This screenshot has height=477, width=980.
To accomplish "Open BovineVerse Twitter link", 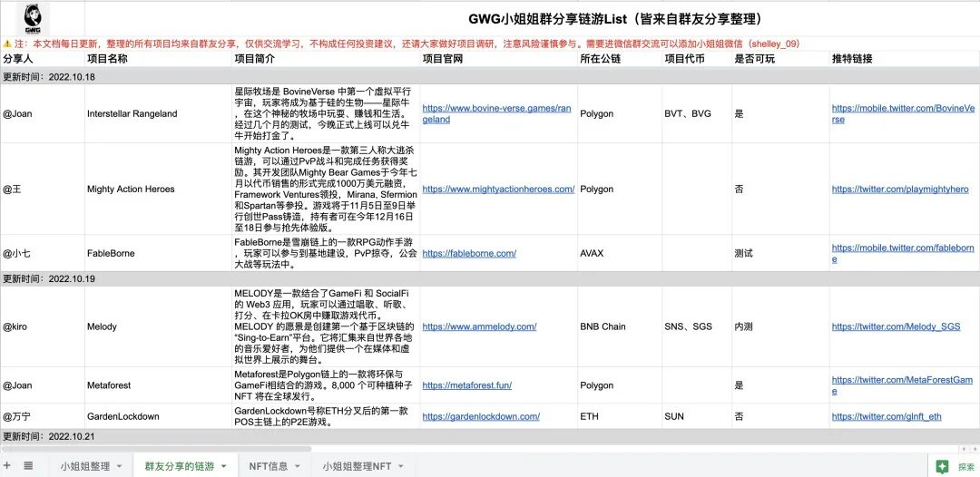I will 903,113.
